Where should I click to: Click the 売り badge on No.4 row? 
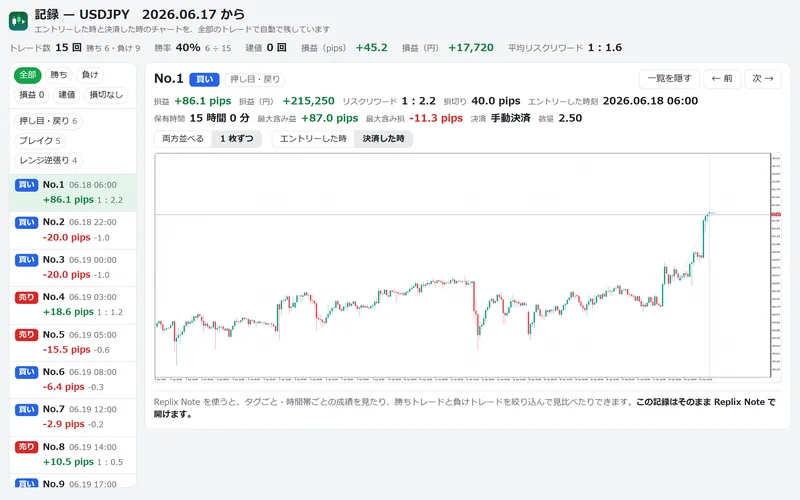click(x=27, y=297)
